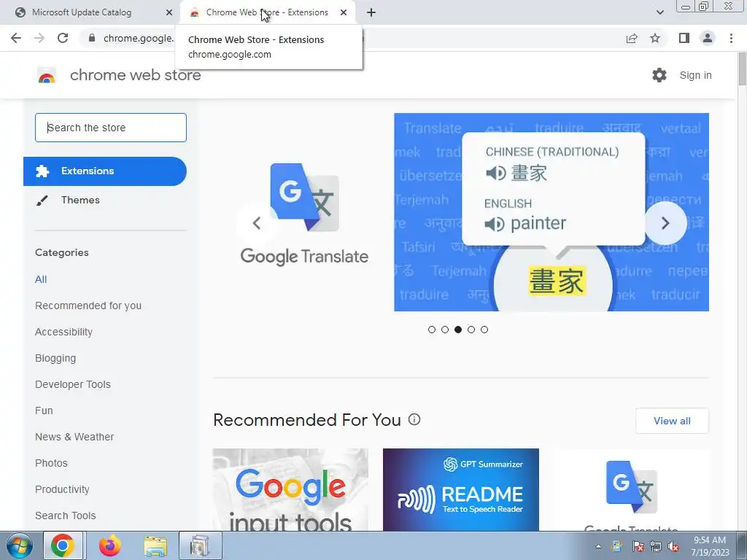View site info via the padlock icon
747x560 pixels.
(92, 38)
